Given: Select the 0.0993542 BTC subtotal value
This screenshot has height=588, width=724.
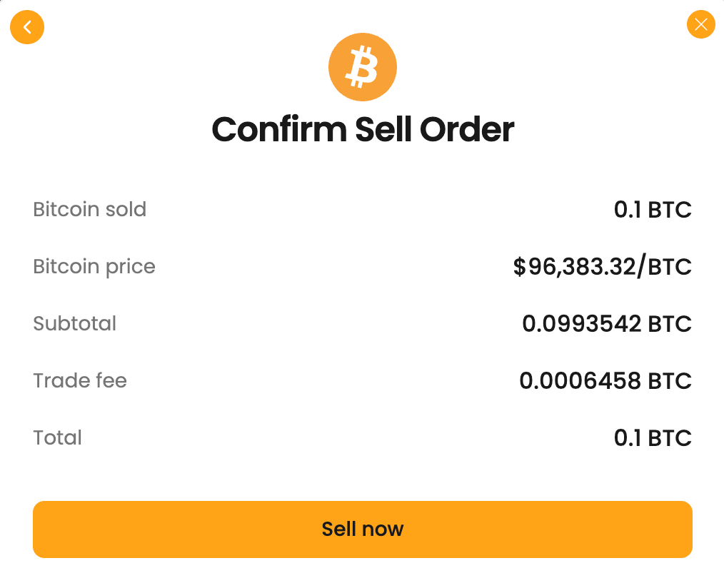Looking at the screenshot, I should click(607, 324).
